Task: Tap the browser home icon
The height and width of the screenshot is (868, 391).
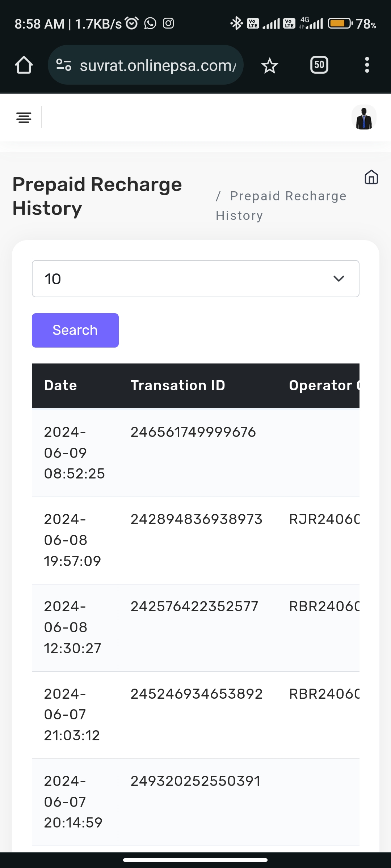Action: click(x=24, y=65)
